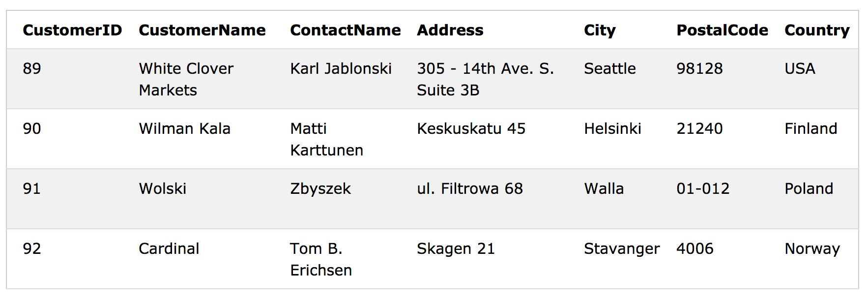Screen dimensions: 868x307
Task: Click the ContactName column header
Action: pos(345,30)
